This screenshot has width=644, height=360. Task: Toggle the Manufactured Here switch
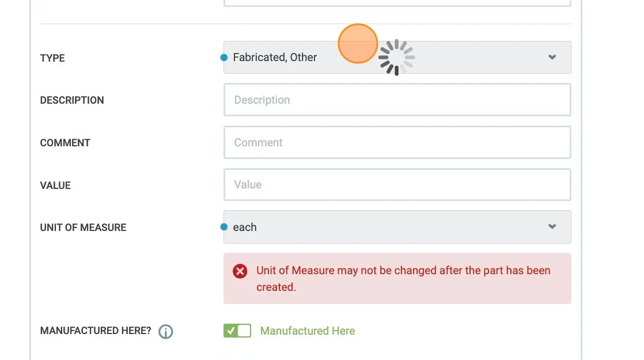tap(237, 331)
